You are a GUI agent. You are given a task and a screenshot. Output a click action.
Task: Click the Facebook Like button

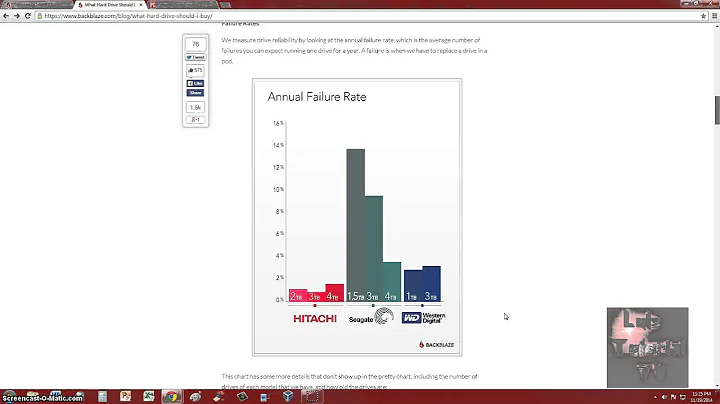(x=196, y=84)
